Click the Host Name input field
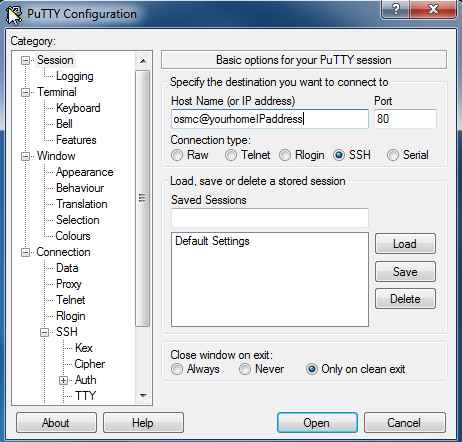 click(x=270, y=119)
